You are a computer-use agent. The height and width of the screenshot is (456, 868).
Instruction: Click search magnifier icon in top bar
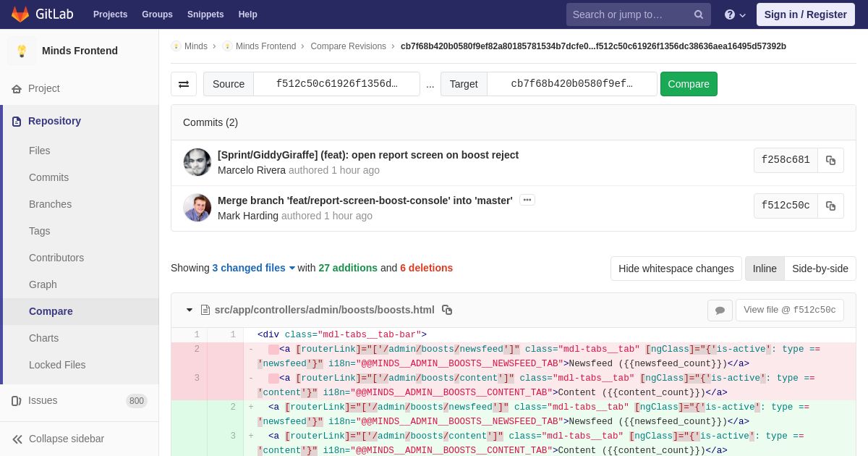(698, 14)
